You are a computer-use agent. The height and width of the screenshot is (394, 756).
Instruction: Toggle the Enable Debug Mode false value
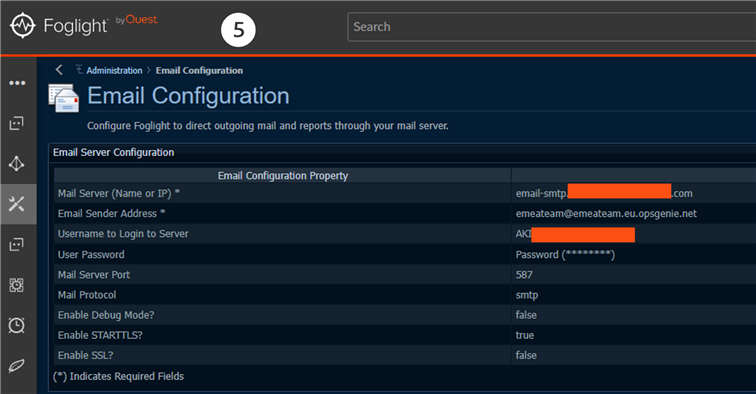click(x=526, y=315)
